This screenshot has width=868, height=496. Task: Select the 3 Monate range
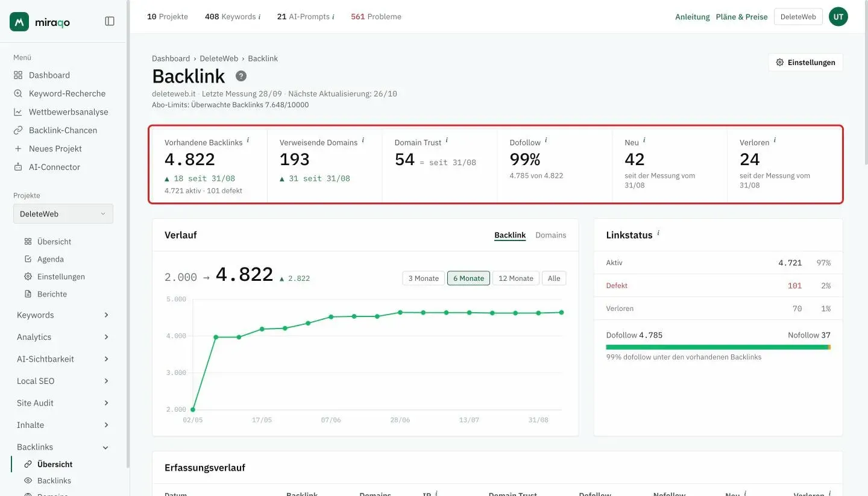[x=424, y=278]
